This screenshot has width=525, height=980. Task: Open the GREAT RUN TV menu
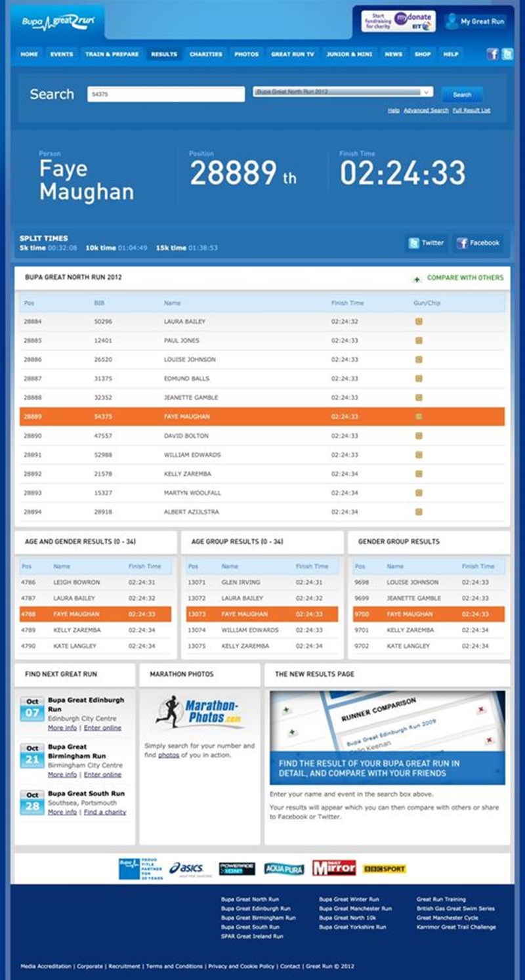point(293,54)
